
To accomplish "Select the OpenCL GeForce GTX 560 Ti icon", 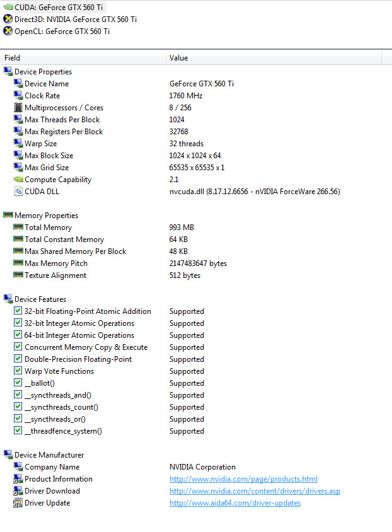I will point(8,32).
